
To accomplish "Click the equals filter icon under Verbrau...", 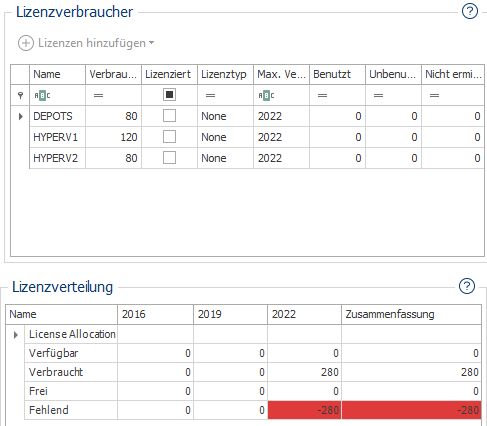I will tap(98, 96).
